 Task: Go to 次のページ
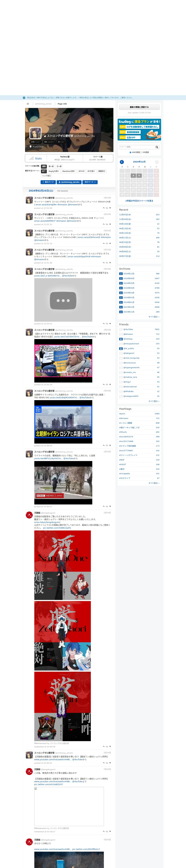[x=90, y=182]
